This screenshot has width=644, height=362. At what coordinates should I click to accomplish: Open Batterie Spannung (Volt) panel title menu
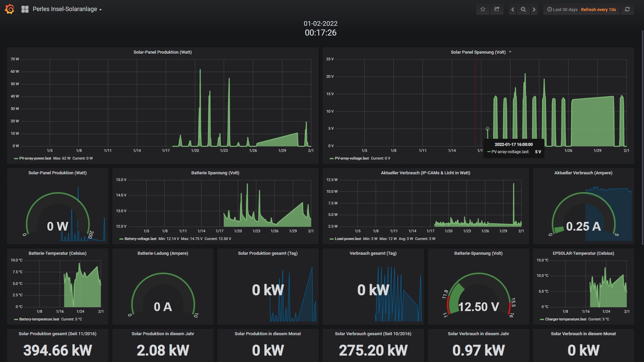pyautogui.click(x=215, y=173)
